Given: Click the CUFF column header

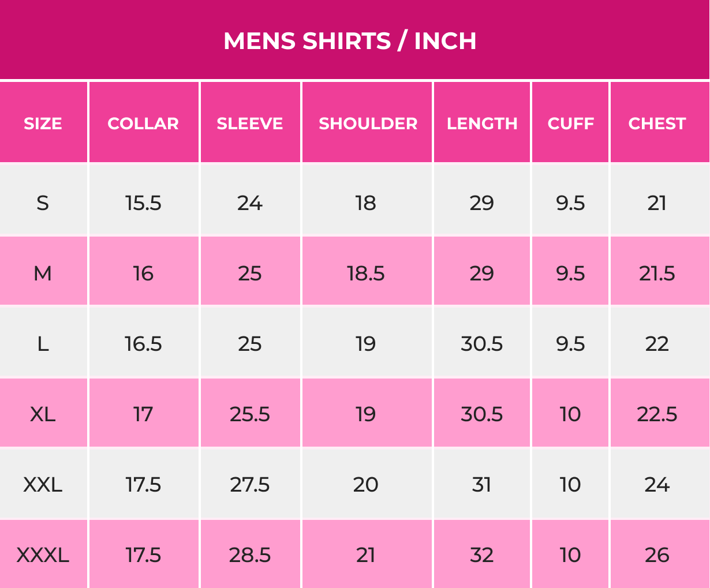Looking at the screenshot, I should 570,123.
